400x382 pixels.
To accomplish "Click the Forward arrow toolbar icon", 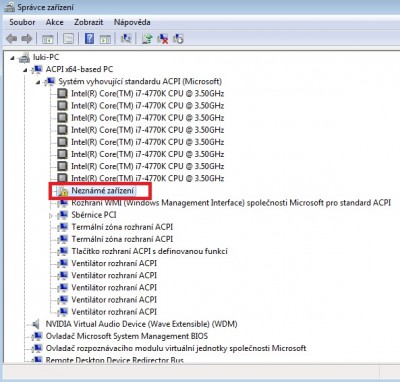I will pyautogui.click(x=27, y=39).
